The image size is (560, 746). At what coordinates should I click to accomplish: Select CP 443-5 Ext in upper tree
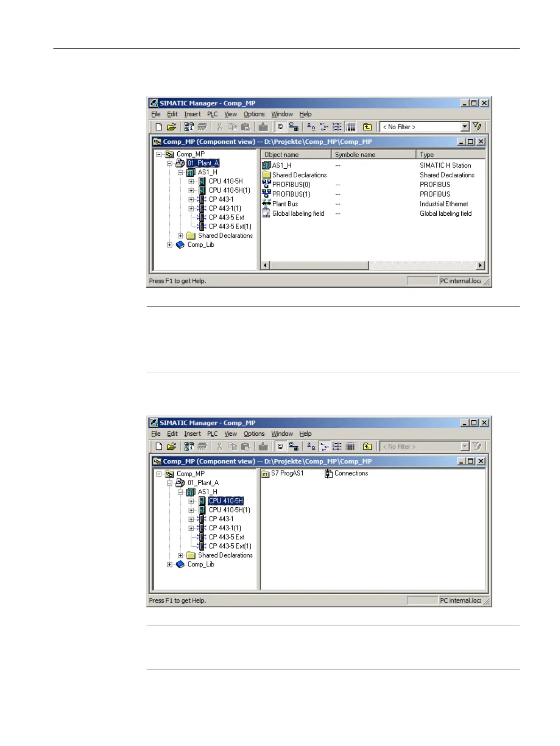click(226, 218)
